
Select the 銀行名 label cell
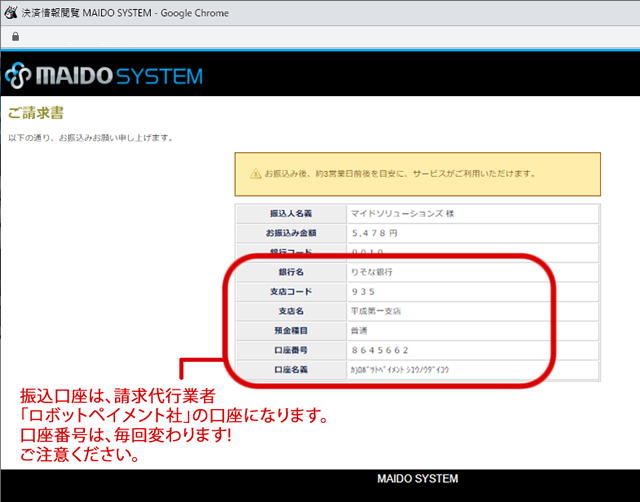(x=291, y=272)
